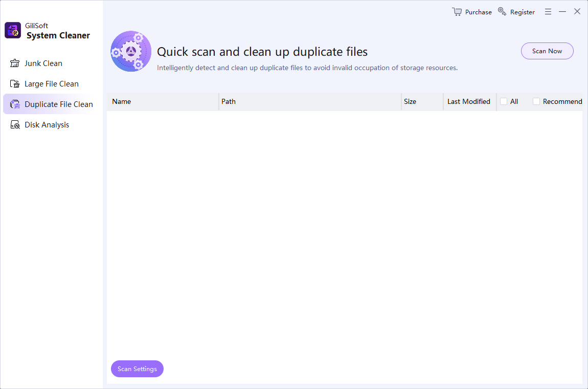This screenshot has width=588, height=389.
Task: Click the Disk Analysis magnifier icon
Action: click(15, 125)
